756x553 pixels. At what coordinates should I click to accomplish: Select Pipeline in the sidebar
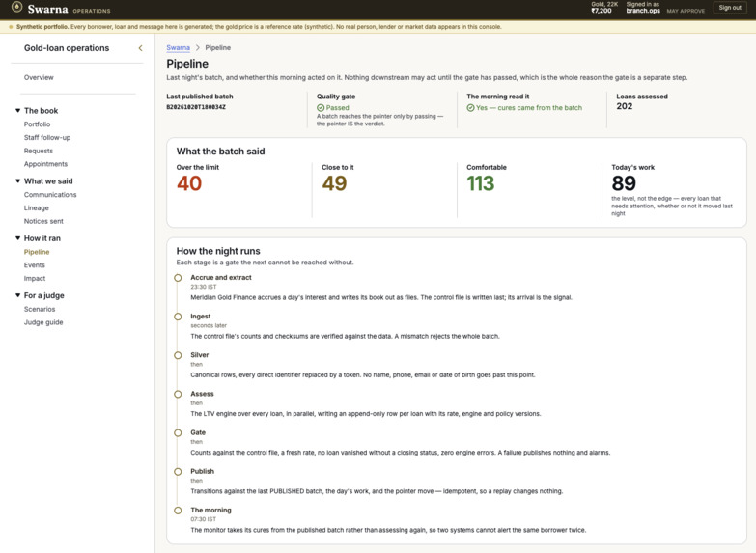click(37, 252)
